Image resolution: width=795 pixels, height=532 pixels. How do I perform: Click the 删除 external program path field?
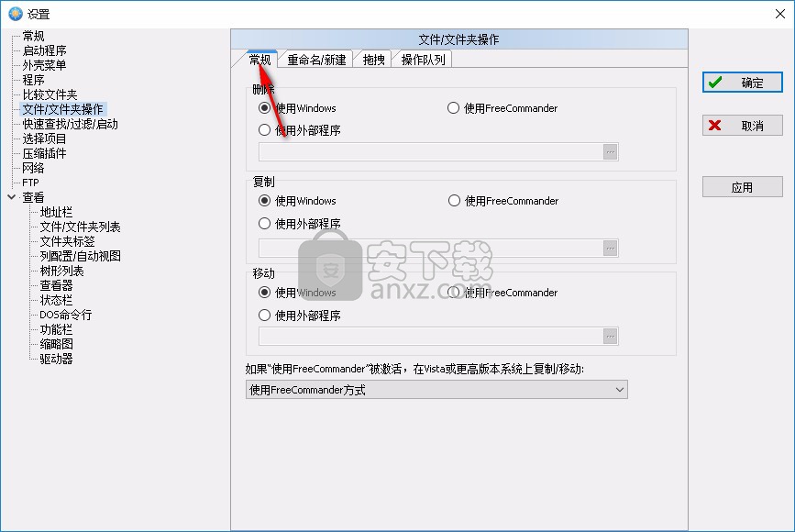point(431,151)
